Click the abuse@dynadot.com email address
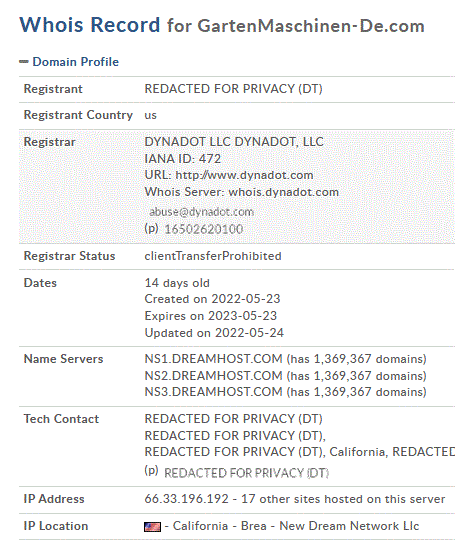The width and height of the screenshot is (455, 541). [x=201, y=212]
